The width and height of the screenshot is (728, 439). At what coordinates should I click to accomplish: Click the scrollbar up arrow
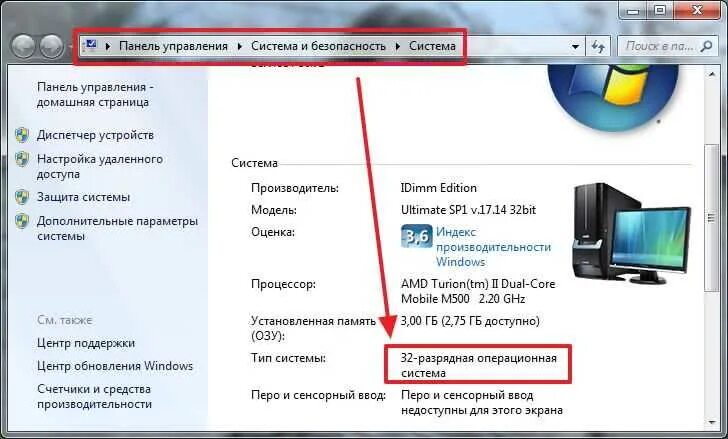pos(711,74)
